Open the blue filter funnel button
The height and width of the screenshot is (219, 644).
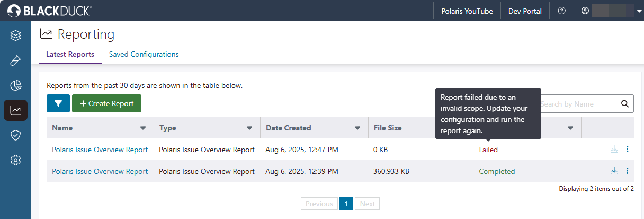pyautogui.click(x=58, y=103)
